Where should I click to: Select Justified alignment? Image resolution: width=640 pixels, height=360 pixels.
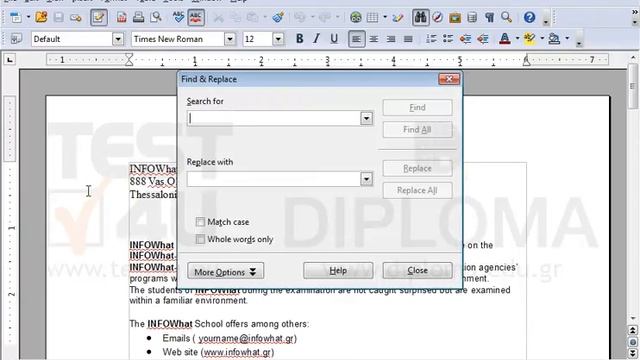[x=408, y=39]
